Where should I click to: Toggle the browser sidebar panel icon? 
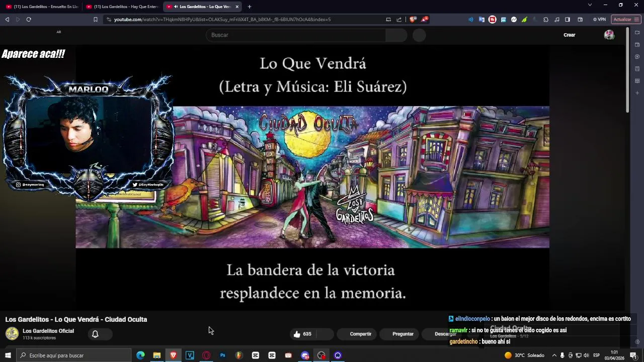point(568,19)
